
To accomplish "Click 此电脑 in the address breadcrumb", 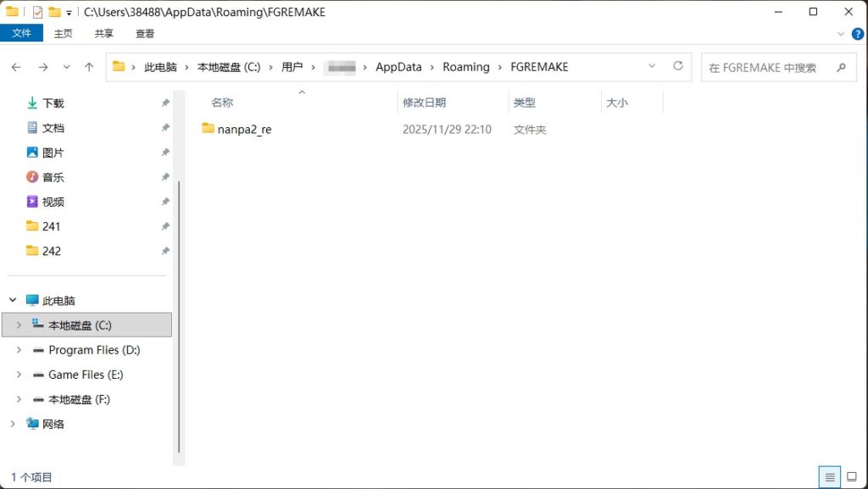I will pos(160,67).
